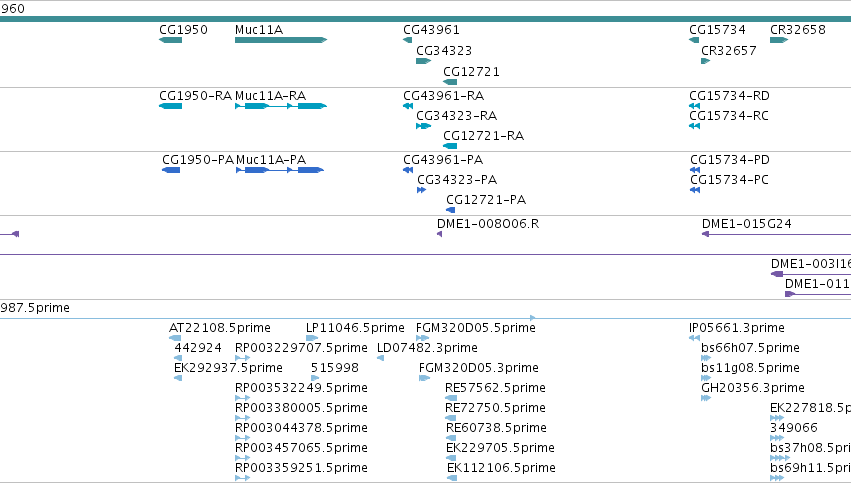Select the LD07482.3prime EST glyph

[380, 358]
